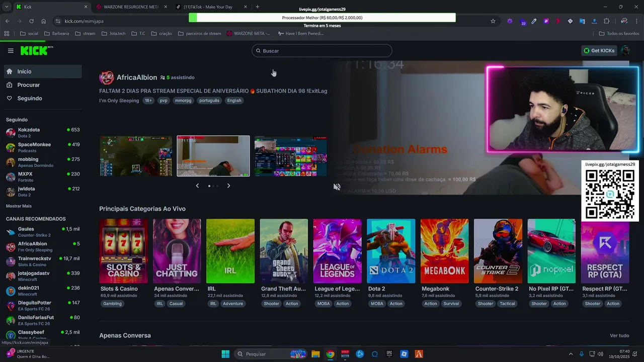This screenshot has height=362, width=644.
Task: Go to Início in the sidebar
Action: pyautogui.click(x=42, y=71)
